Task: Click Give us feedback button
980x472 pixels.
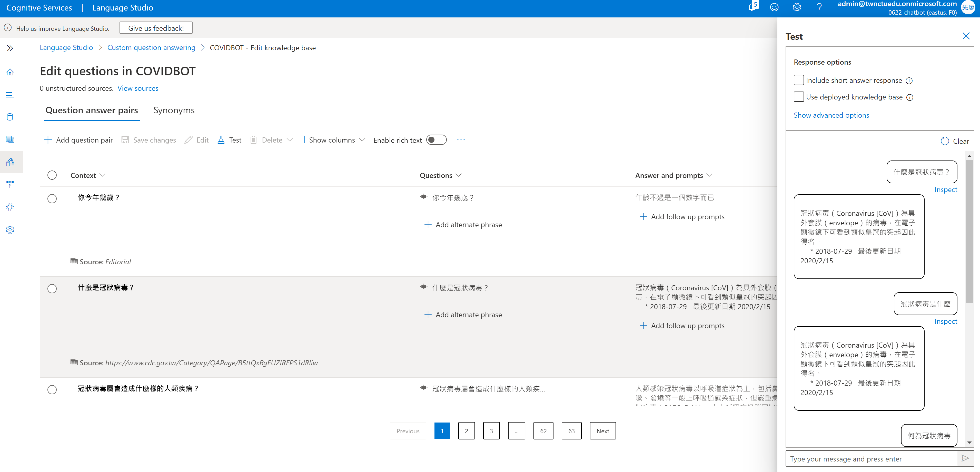Action: coord(156,28)
